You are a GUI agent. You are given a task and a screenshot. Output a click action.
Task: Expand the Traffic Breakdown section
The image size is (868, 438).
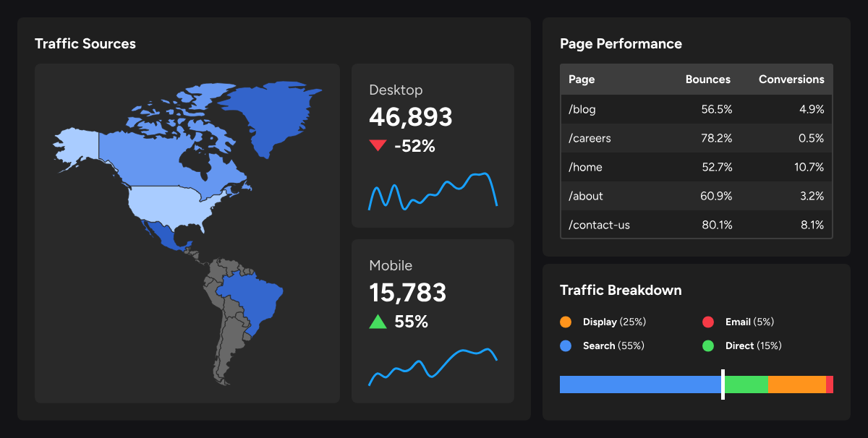[x=620, y=290]
